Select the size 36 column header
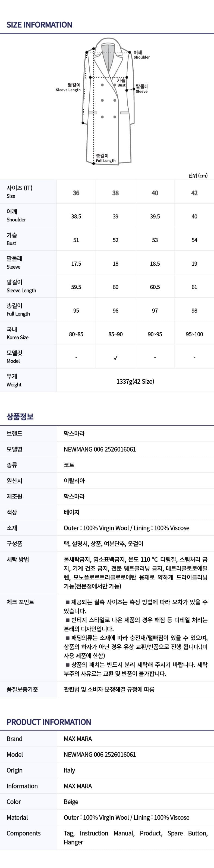Viewport: 214px width, 868px height. coord(76,193)
